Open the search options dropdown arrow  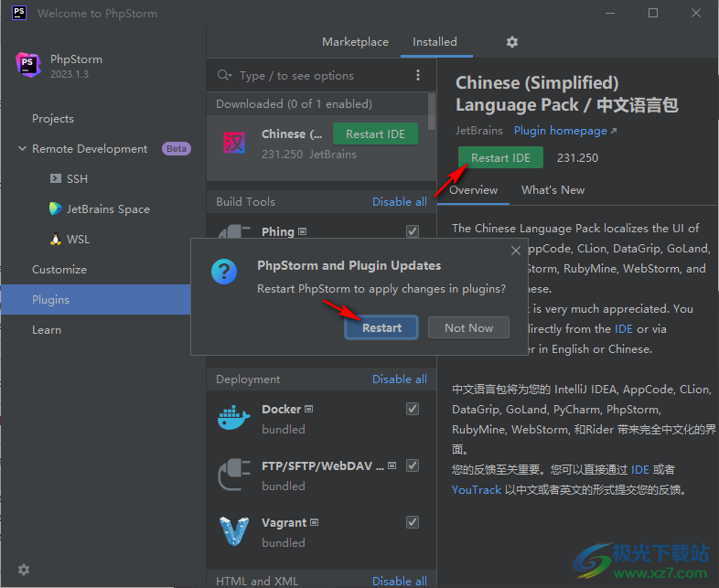(231, 75)
